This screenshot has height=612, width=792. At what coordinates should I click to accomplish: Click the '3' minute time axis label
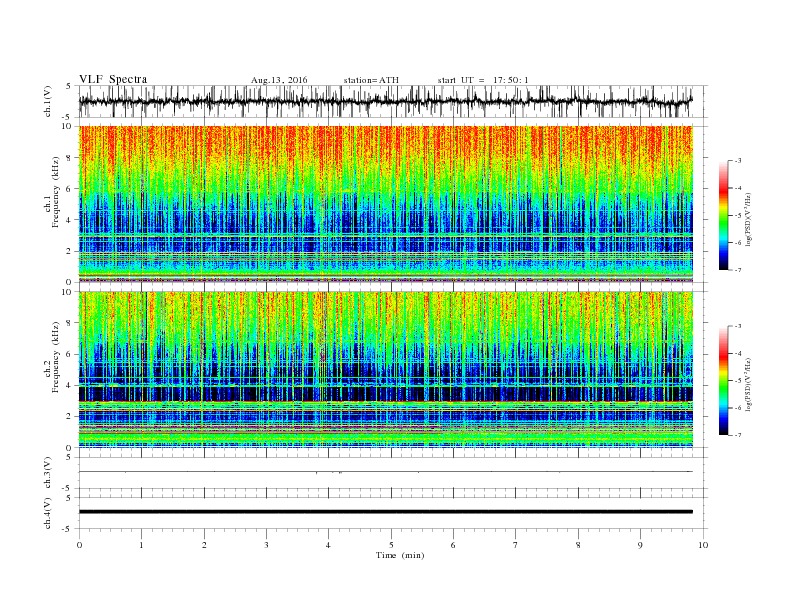click(266, 545)
